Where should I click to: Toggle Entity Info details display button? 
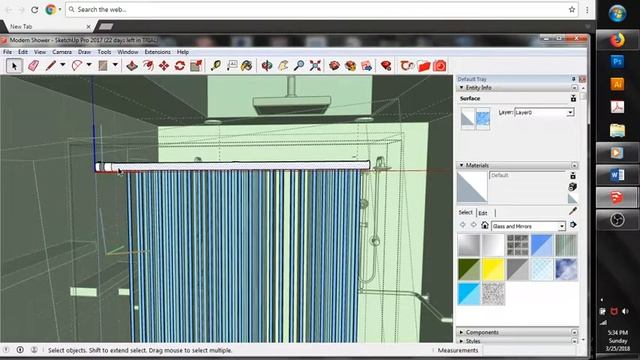click(573, 98)
